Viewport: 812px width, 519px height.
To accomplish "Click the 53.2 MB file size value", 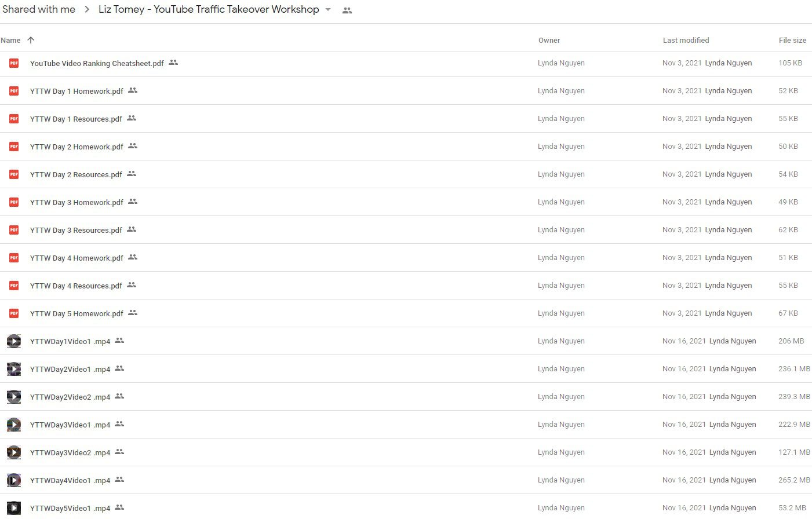I will [792, 508].
